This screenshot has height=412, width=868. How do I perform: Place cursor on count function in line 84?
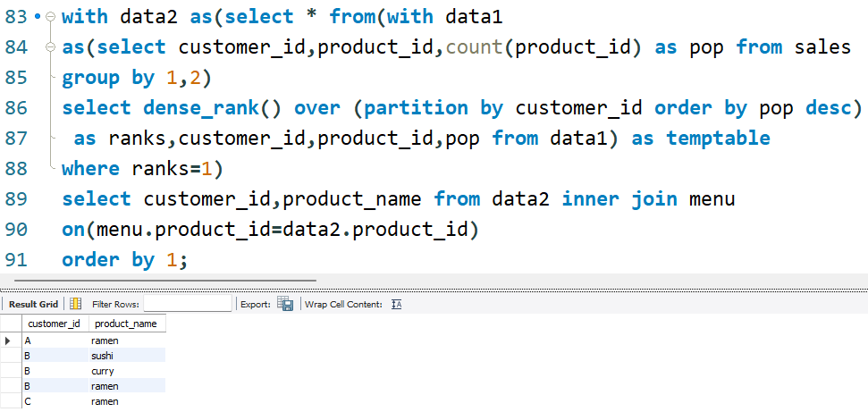[473, 47]
